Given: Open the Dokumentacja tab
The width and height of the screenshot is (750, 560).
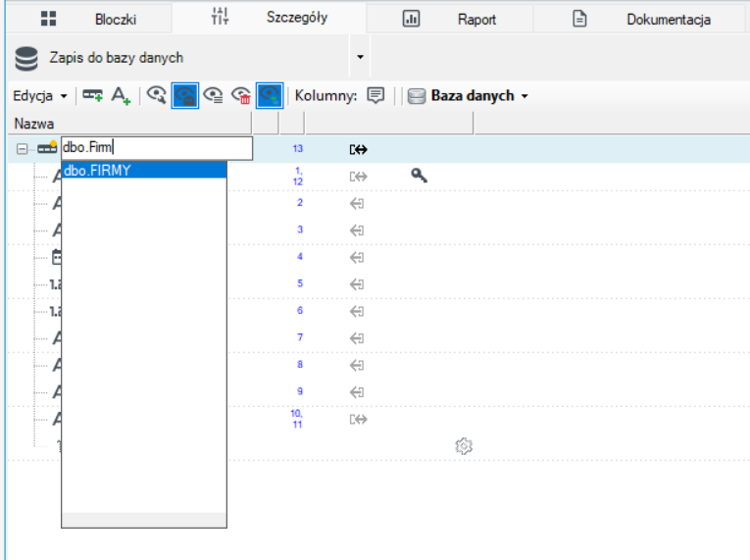Looking at the screenshot, I should coord(641,20).
